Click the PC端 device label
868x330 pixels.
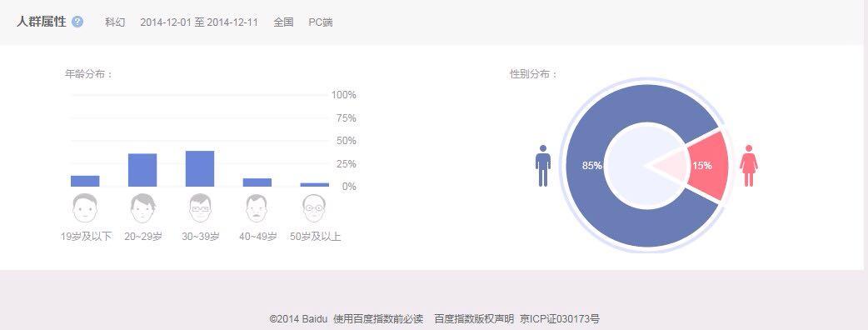point(321,22)
